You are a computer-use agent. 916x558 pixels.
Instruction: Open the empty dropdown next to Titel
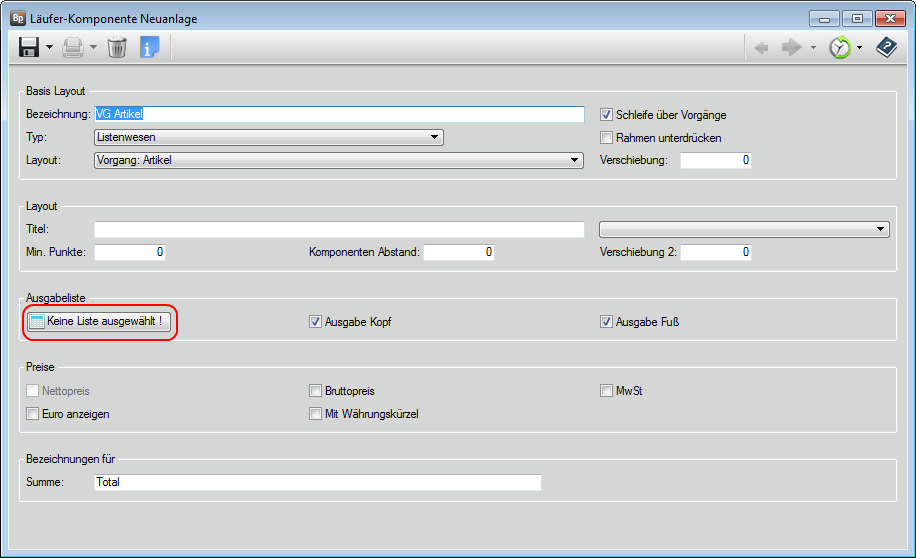[x=744, y=229]
